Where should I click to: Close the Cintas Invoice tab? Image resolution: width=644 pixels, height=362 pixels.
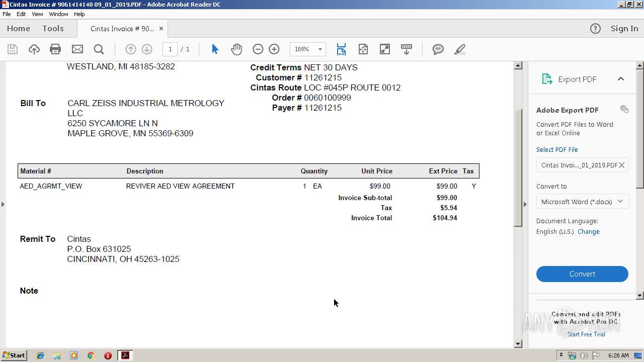click(x=161, y=29)
